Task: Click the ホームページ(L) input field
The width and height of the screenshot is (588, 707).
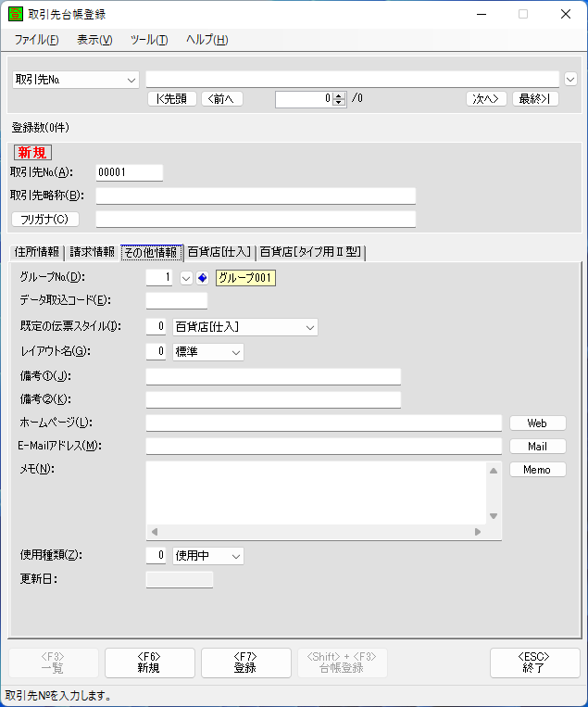Action: [x=323, y=423]
